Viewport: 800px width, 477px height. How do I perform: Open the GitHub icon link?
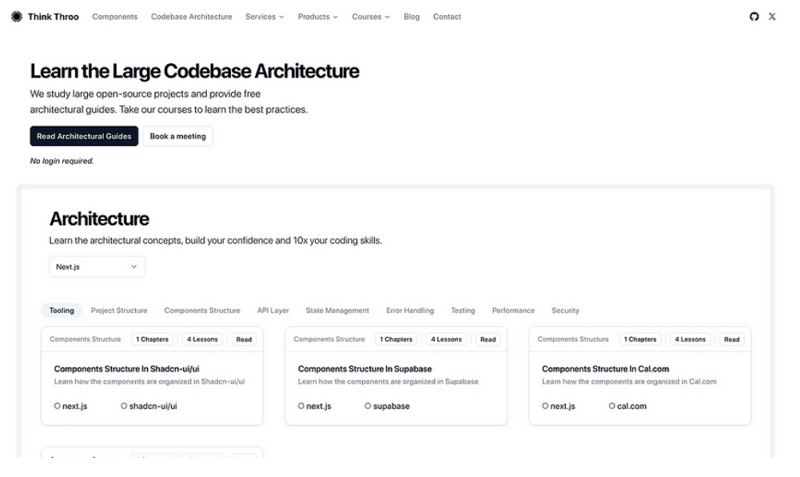pyautogui.click(x=754, y=17)
